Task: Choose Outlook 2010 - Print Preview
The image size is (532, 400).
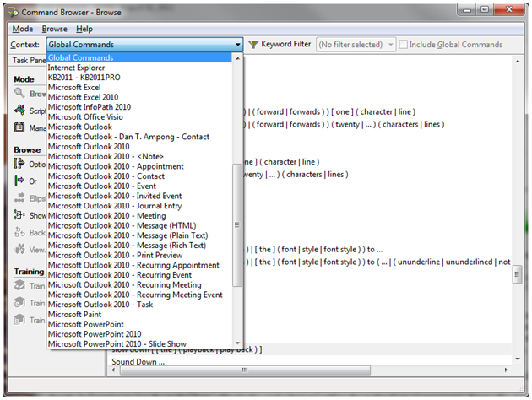Action: (x=139, y=255)
